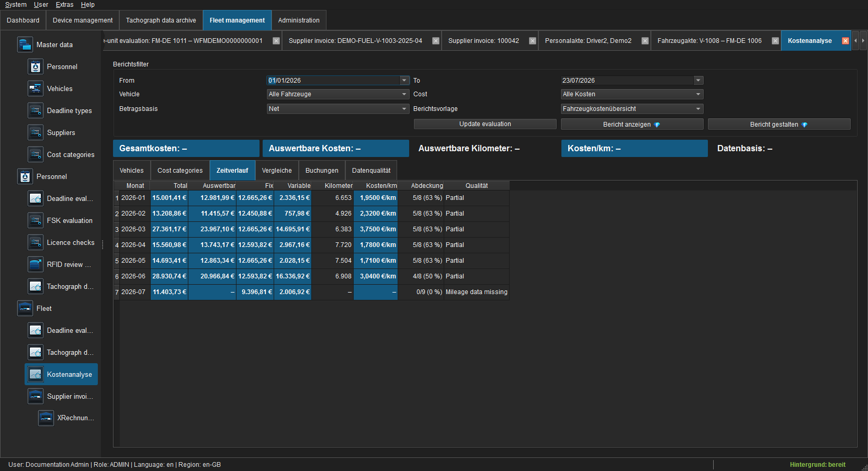The image size is (868, 471).
Task: Select the Cost categories sidebar icon
Action: click(35, 155)
